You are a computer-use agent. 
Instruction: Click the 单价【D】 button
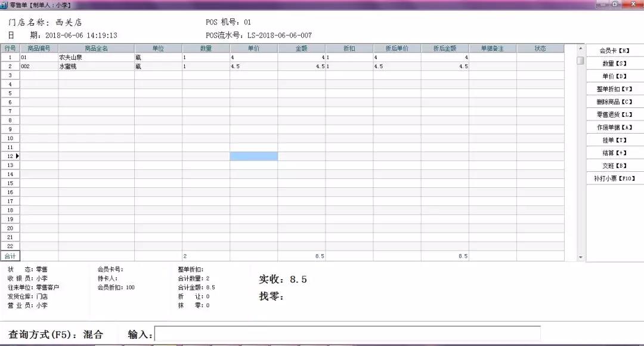pyautogui.click(x=614, y=76)
